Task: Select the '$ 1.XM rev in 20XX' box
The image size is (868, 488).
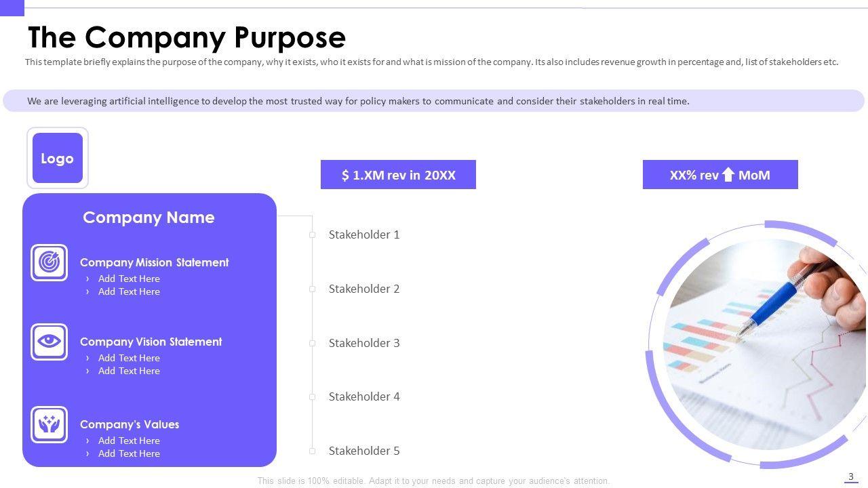Action: pyautogui.click(x=398, y=175)
